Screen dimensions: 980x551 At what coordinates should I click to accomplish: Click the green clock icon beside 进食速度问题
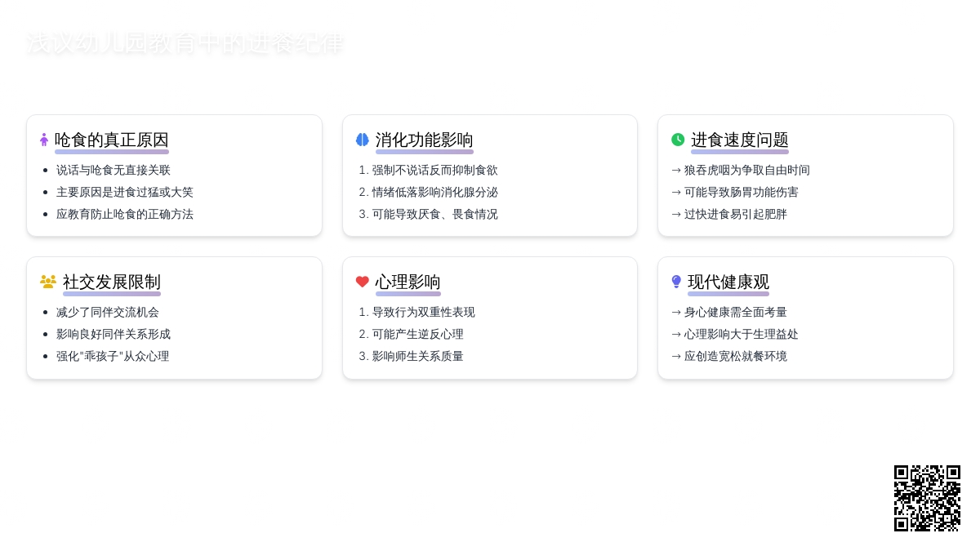coord(678,140)
